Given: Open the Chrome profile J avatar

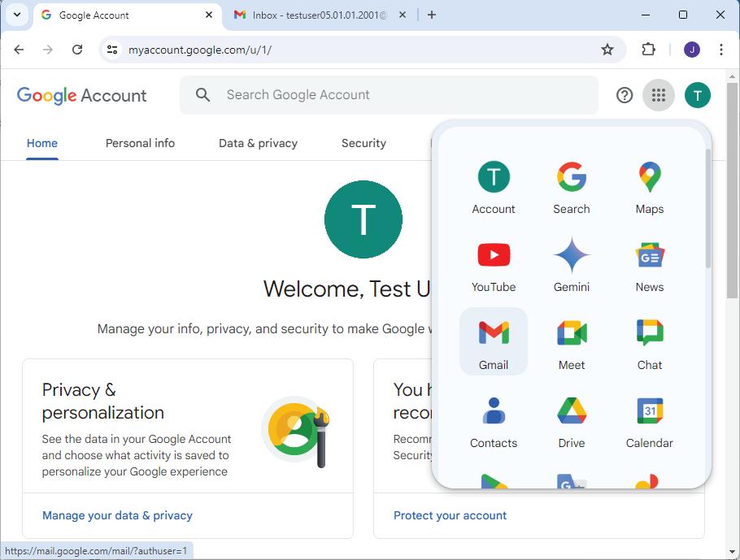Looking at the screenshot, I should click(691, 50).
